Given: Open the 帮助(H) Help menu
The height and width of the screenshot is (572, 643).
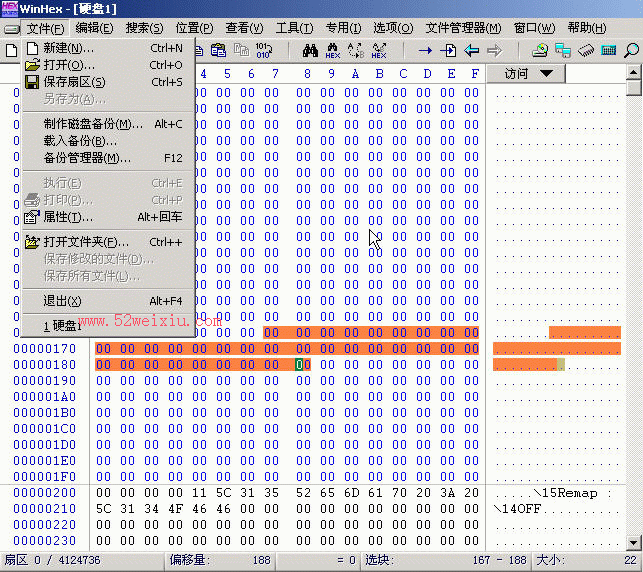Looking at the screenshot, I should [x=587, y=28].
